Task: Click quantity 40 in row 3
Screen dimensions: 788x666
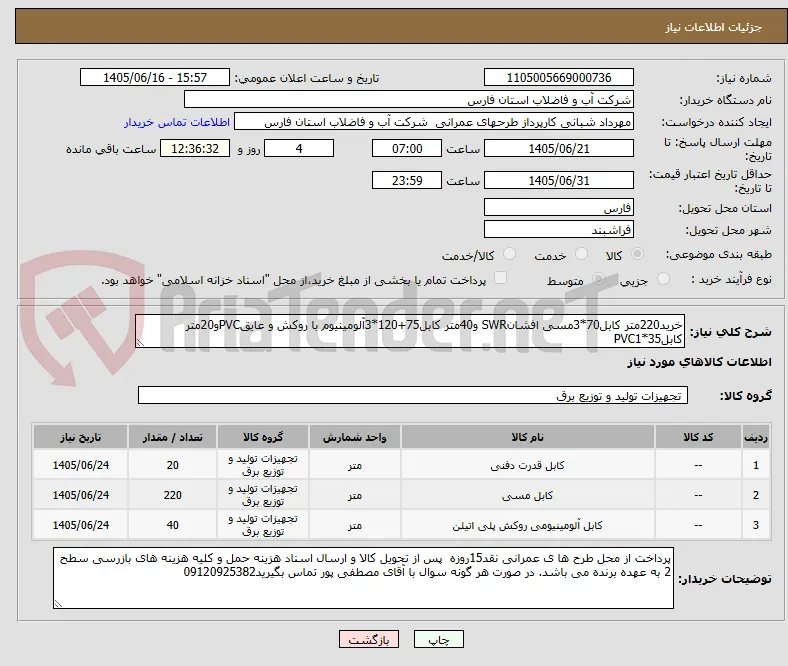Action: [172, 525]
